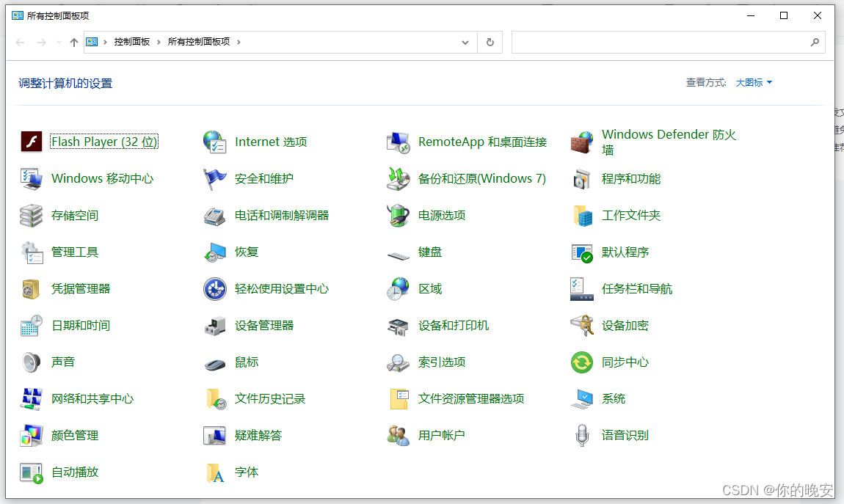Open 键盘 keyboard icon
844x504 pixels.
399,255
